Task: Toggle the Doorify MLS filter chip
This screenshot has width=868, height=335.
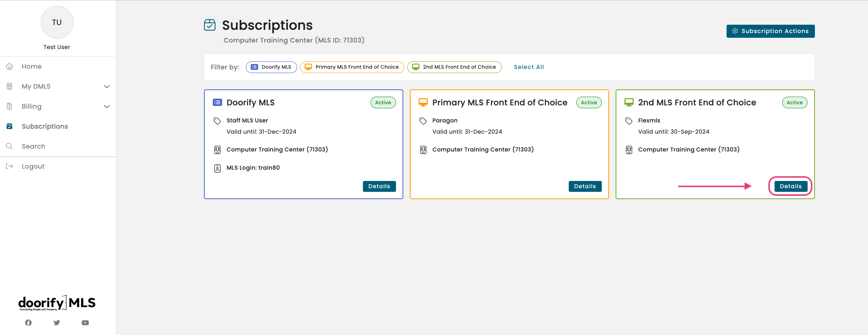Action: [271, 67]
